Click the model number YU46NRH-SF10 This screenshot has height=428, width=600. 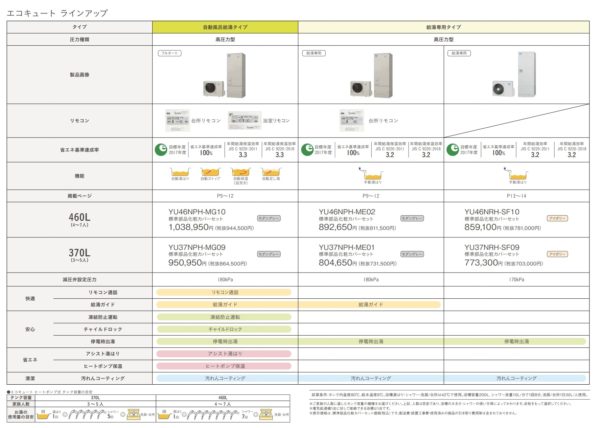(x=492, y=212)
